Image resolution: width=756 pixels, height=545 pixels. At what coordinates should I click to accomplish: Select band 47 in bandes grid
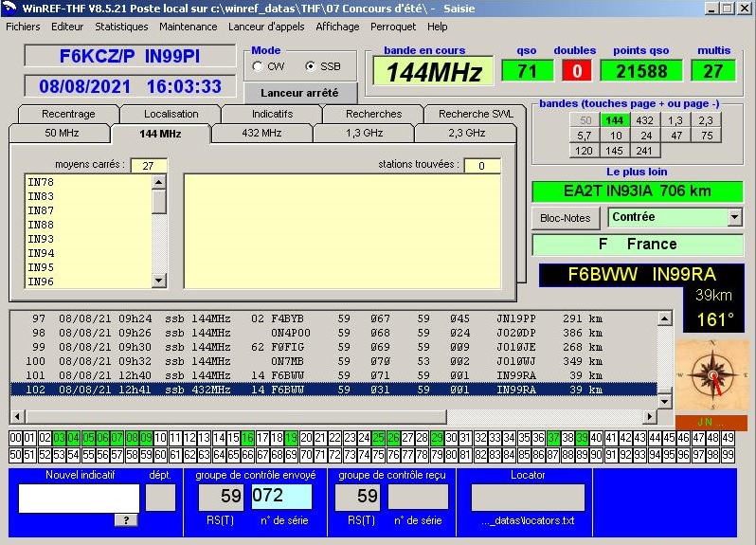[x=675, y=136]
